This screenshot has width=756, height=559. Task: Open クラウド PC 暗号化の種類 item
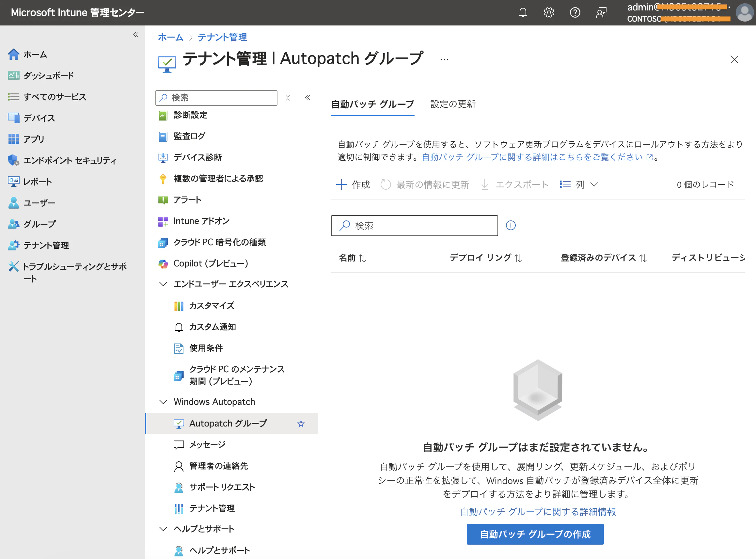click(212, 242)
